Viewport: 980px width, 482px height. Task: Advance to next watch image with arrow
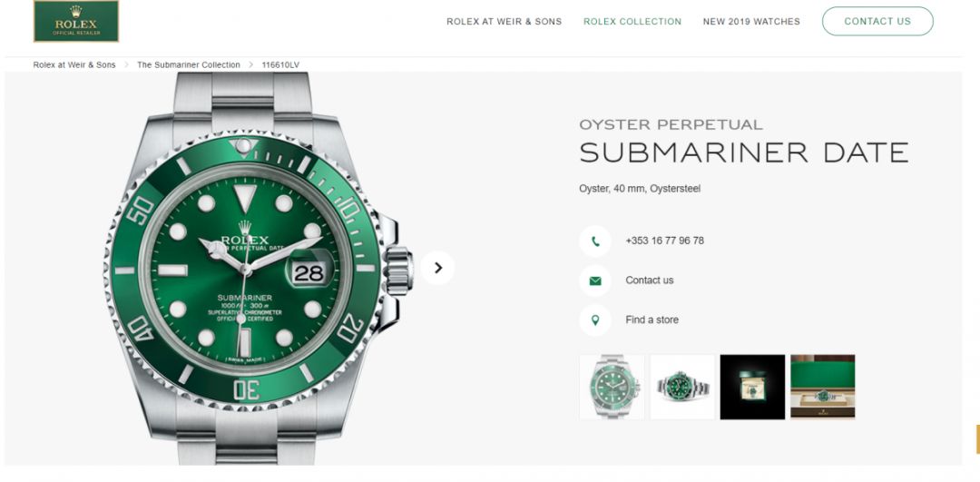[437, 268]
